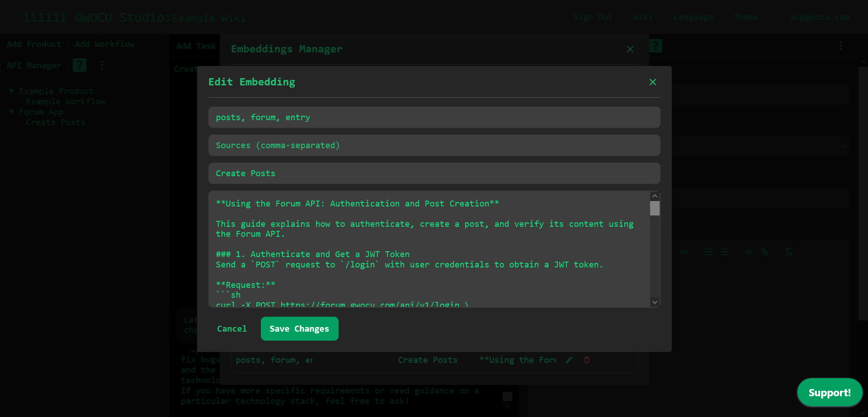Select the Example Product tree label
Image resolution: width=868 pixels, height=417 pixels.
(56, 91)
